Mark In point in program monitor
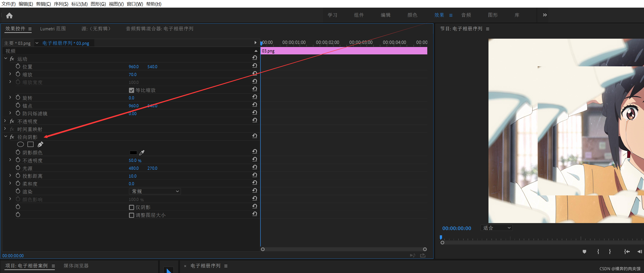644x273 pixels. point(598,252)
